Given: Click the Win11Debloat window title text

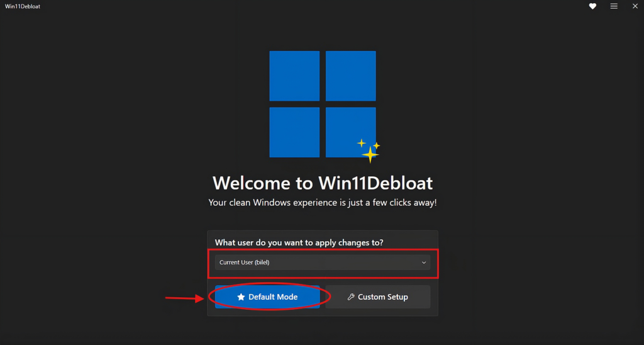Looking at the screenshot, I should pos(23,6).
